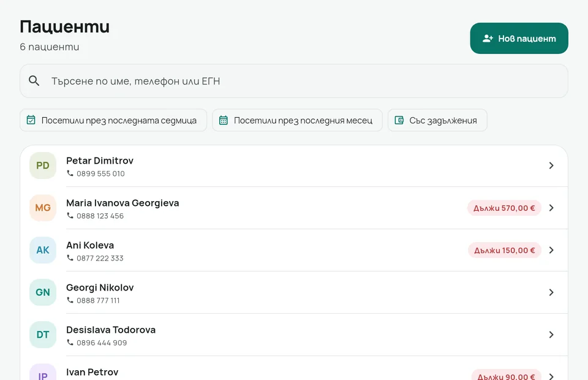Select the Desislava Todorova patient name
The image size is (588, 380).
point(111,330)
